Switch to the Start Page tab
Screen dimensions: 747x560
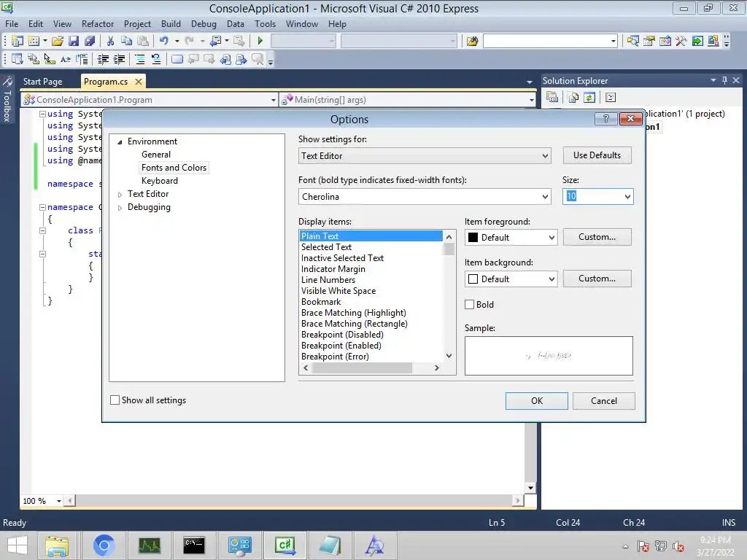tap(42, 82)
